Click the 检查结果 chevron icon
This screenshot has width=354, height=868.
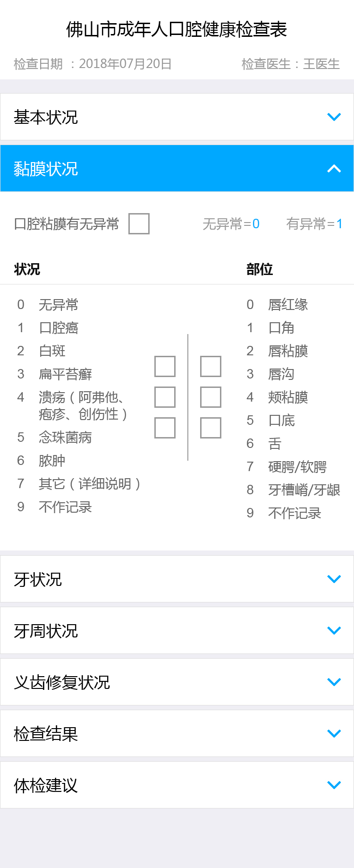pos(334,733)
